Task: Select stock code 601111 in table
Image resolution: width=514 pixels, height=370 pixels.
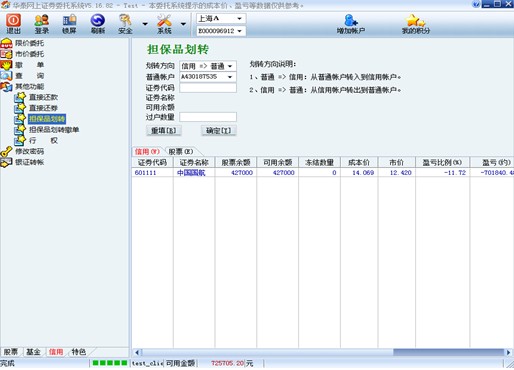Action: 145,173
